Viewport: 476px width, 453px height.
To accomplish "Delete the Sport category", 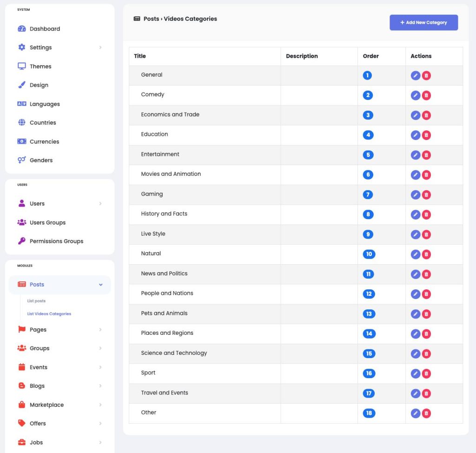I will pos(426,373).
